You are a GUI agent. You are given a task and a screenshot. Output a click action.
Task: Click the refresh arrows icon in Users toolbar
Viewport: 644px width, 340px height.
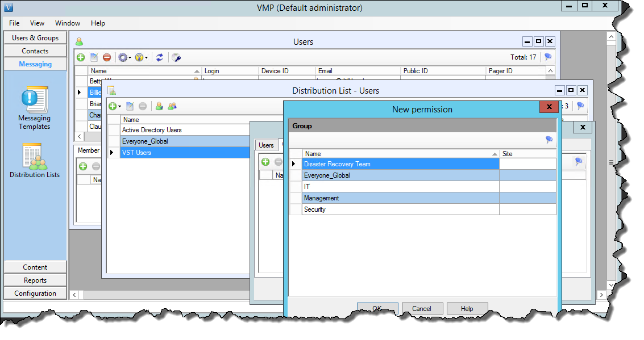click(160, 57)
